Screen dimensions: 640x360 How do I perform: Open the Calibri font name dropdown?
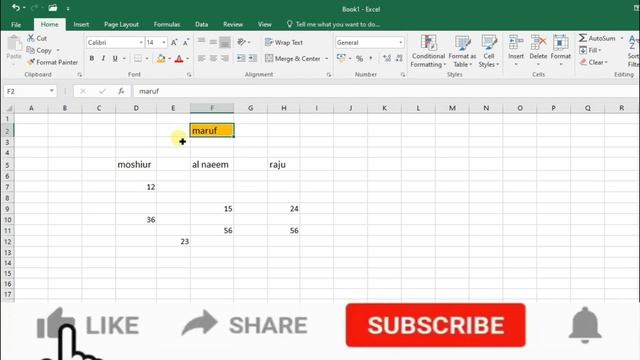coord(141,42)
